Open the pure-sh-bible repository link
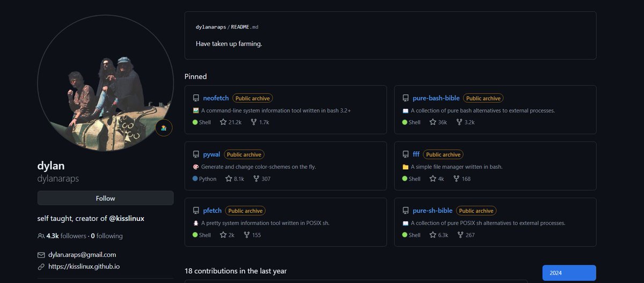The image size is (644, 283). click(433, 211)
